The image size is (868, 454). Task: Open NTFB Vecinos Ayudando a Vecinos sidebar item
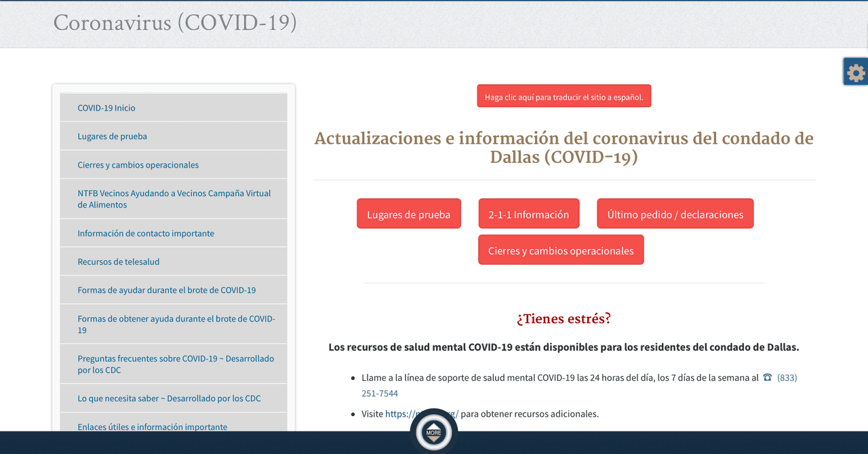[x=174, y=199]
